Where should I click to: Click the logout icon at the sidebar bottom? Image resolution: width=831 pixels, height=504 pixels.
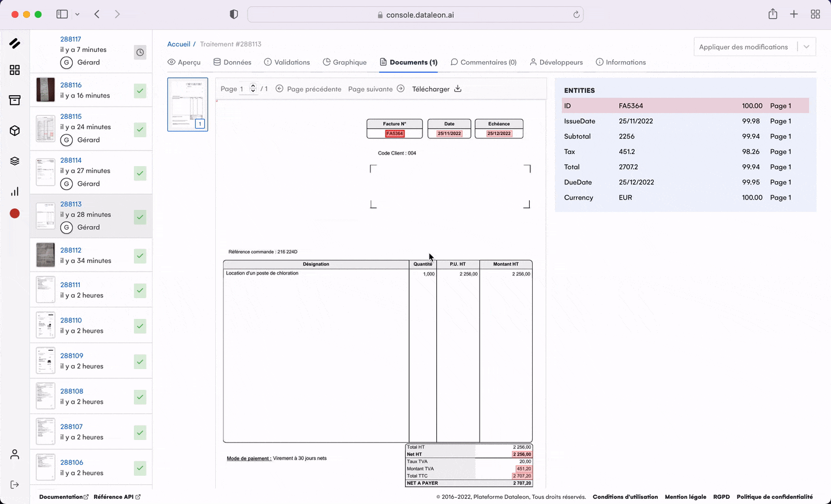14,484
